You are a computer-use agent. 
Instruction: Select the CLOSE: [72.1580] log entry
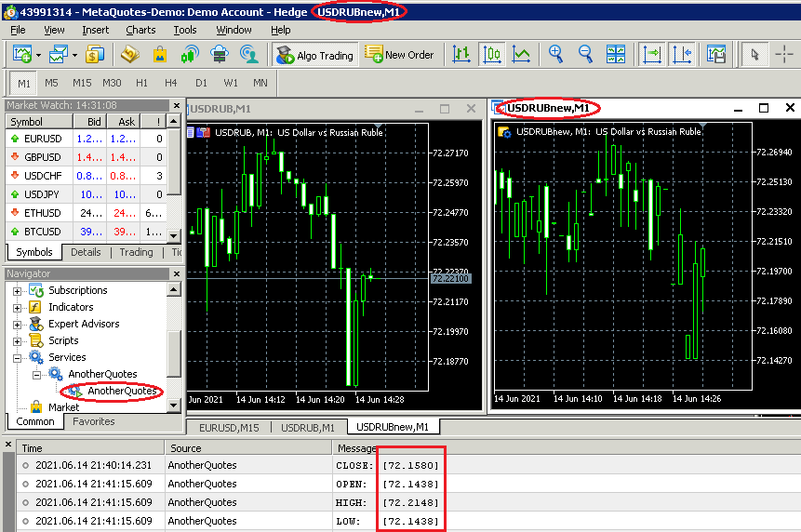click(x=408, y=465)
